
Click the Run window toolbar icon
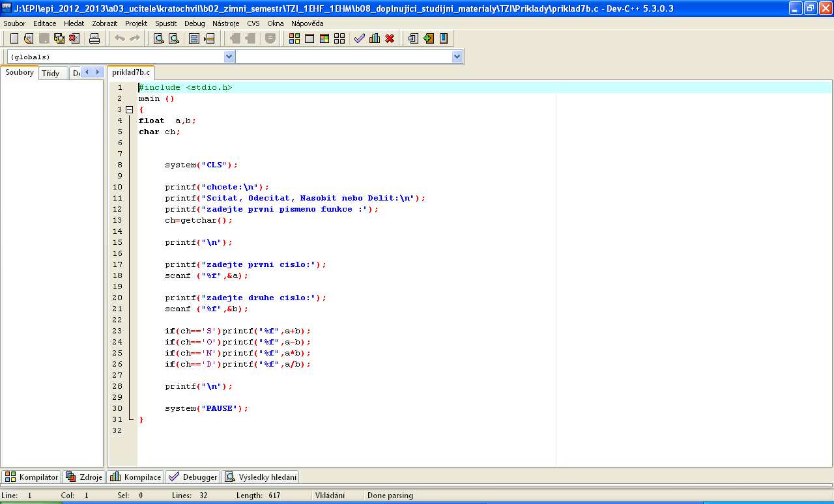click(309, 38)
